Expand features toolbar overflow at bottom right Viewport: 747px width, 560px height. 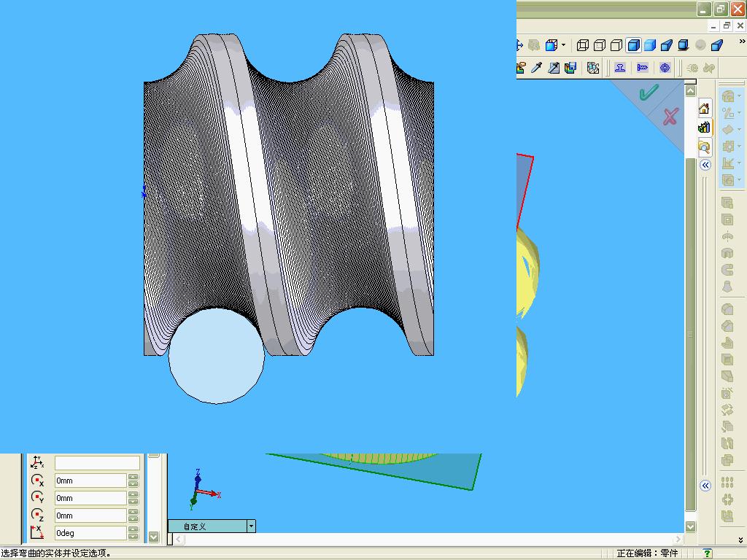coord(740,540)
